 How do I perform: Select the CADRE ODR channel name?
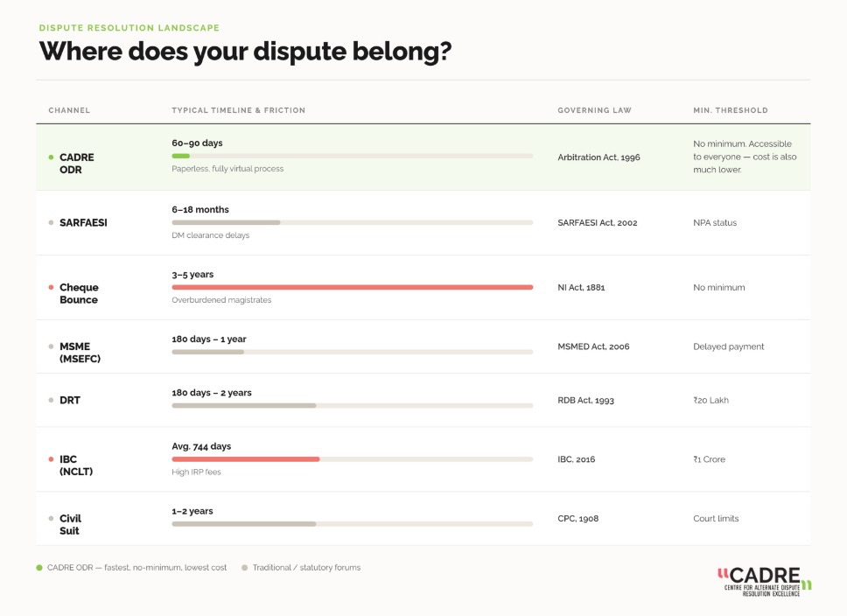click(x=77, y=163)
